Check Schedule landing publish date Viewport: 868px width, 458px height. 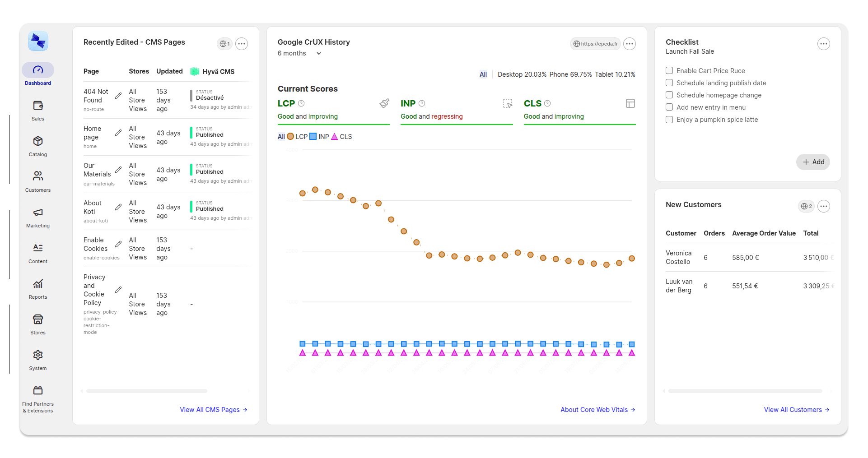(x=669, y=83)
